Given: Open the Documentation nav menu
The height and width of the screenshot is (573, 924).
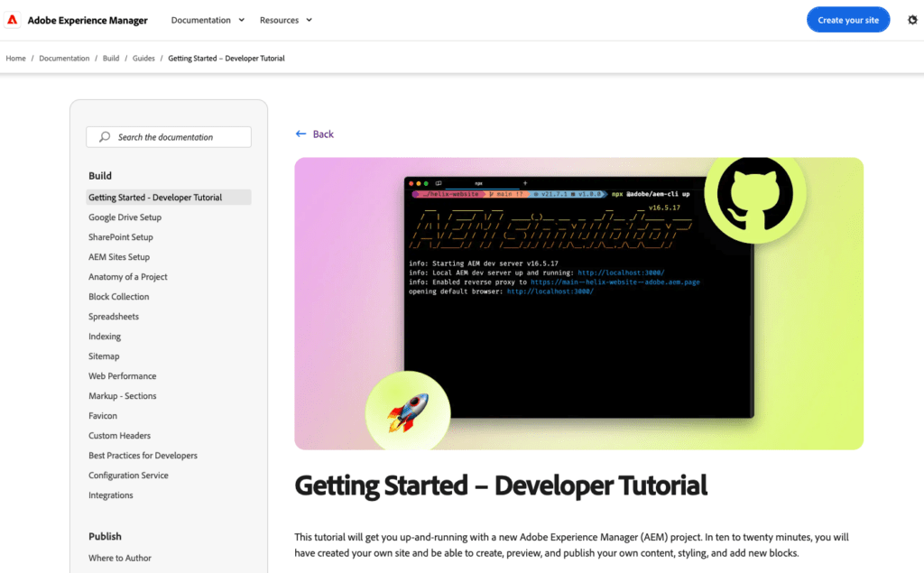Looking at the screenshot, I should (208, 20).
